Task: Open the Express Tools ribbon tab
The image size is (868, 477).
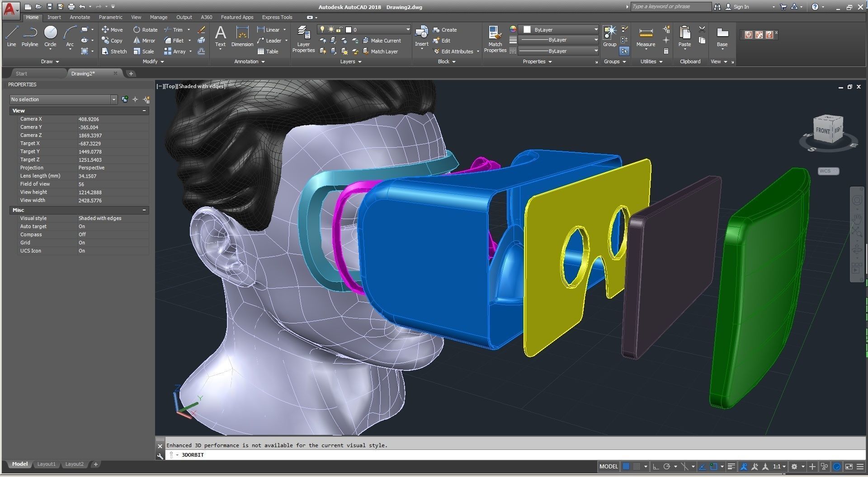Action: click(277, 17)
